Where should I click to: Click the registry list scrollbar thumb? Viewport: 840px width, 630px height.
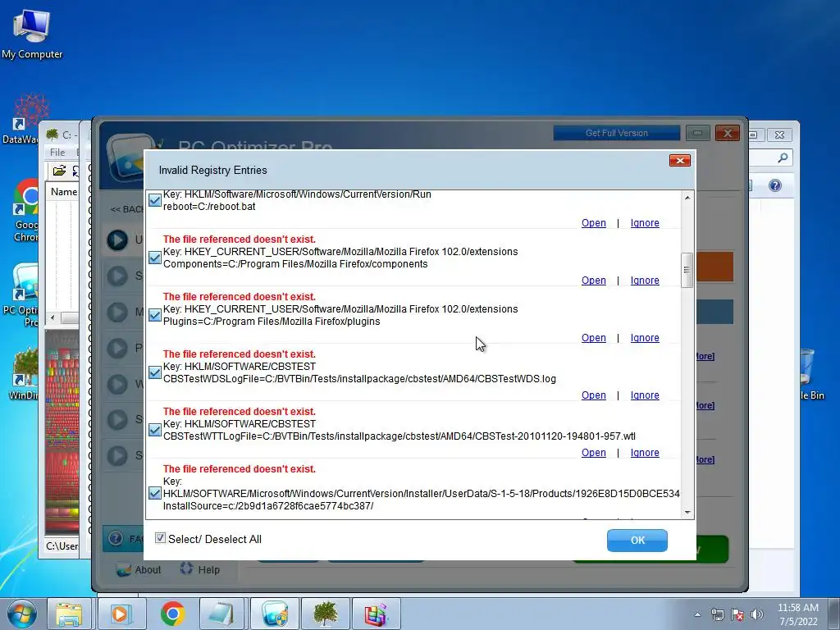(687, 270)
